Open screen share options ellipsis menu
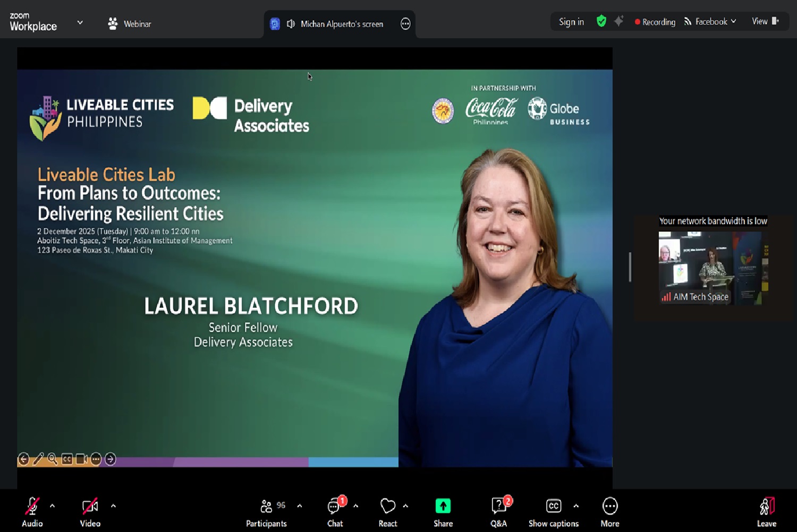The height and width of the screenshot is (532, 797). pyautogui.click(x=405, y=24)
